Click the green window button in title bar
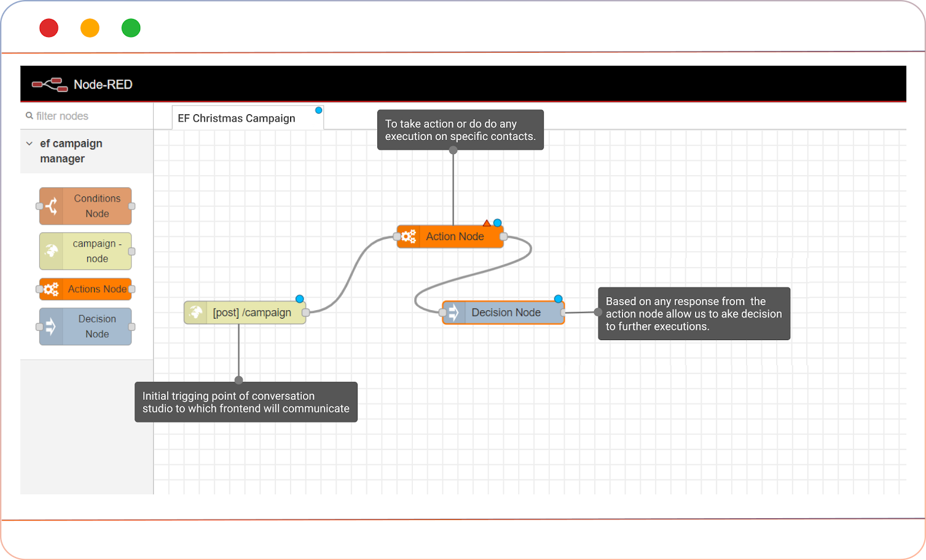The width and height of the screenshot is (926, 560). click(x=131, y=28)
